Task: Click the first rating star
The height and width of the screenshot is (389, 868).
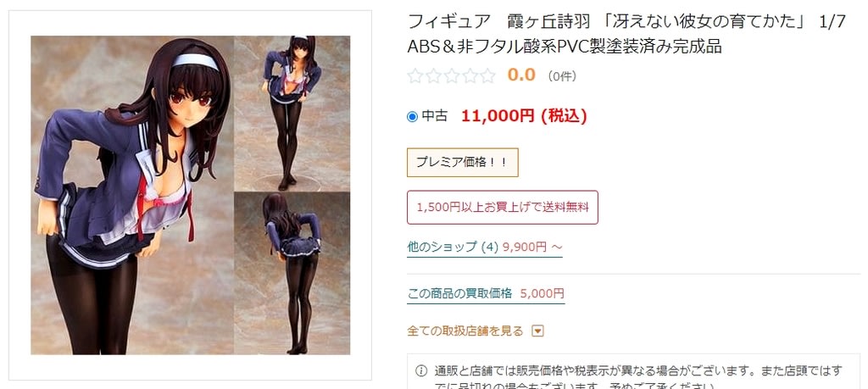Action: click(x=415, y=75)
